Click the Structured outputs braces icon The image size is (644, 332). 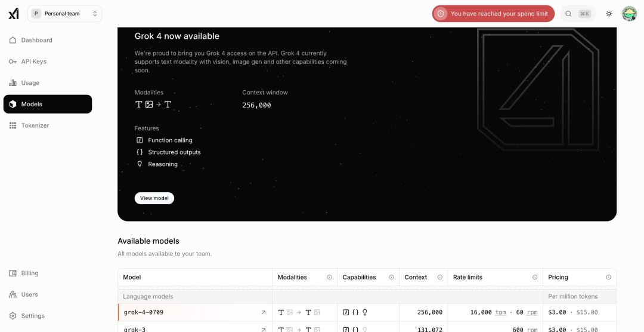point(140,152)
